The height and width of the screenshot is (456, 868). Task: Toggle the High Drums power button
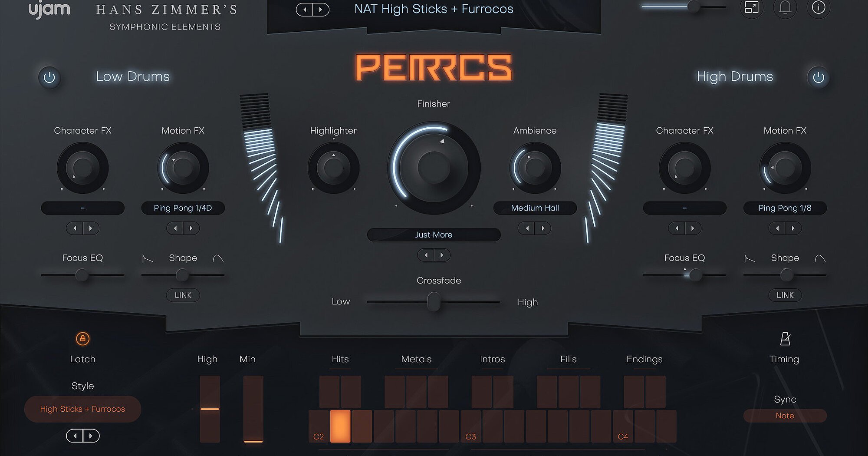tap(818, 77)
